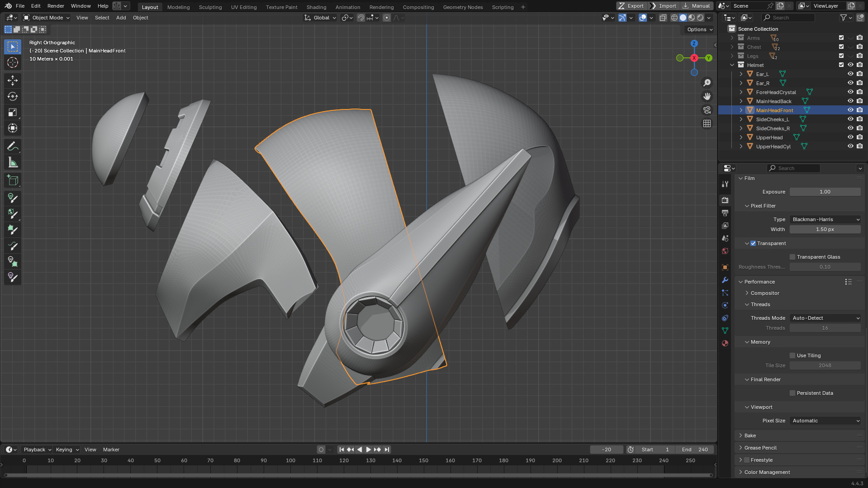Image resolution: width=868 pixels, height=488 pixels.
Task: Switch to rendered viewport shading
Action: click(700, 18)
